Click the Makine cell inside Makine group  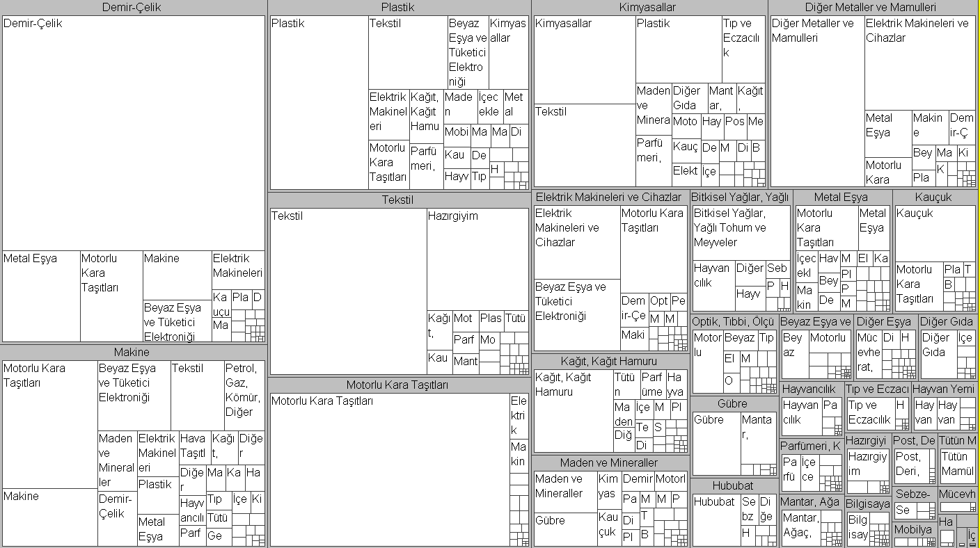(49, 517)
